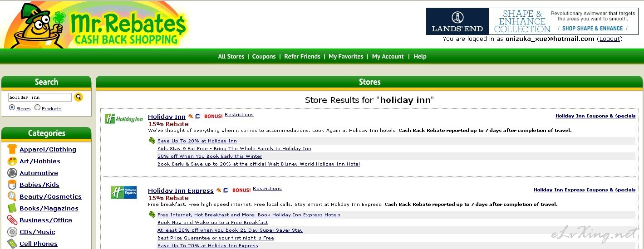Select the Stores search radio button
This screenshot has width=644, height=249.
coord(12,107)
